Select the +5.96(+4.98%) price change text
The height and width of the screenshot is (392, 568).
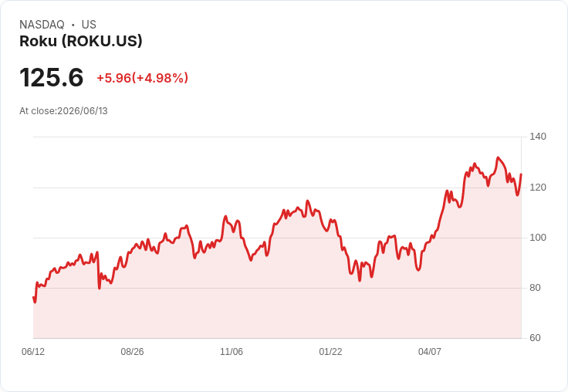142,78
